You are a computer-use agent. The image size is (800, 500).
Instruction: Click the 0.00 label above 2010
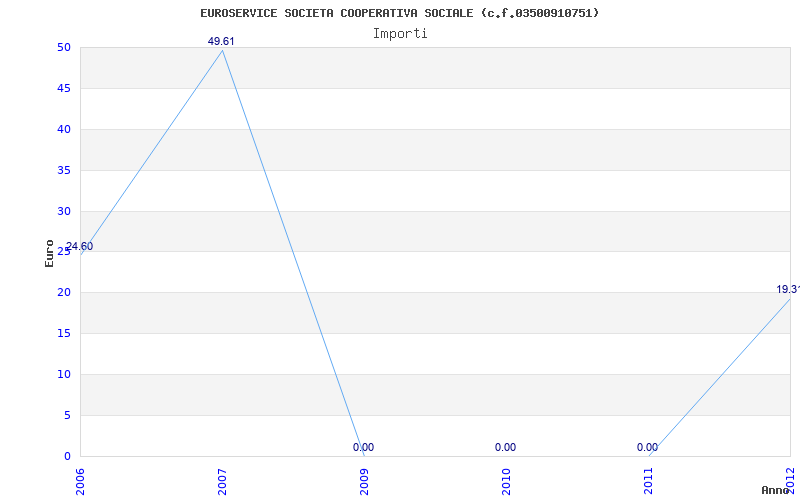[x=505, y=447]
